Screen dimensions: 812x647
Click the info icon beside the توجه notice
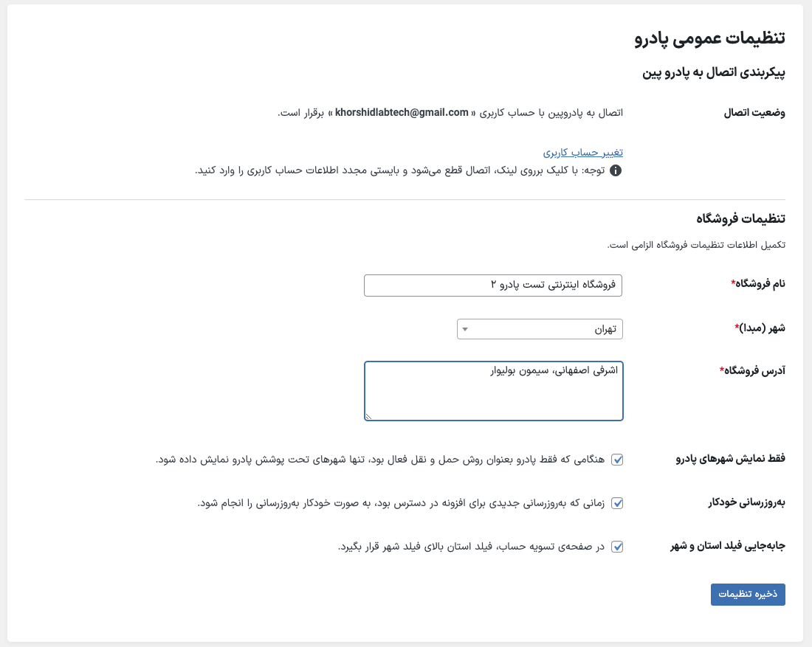(615, 170)
